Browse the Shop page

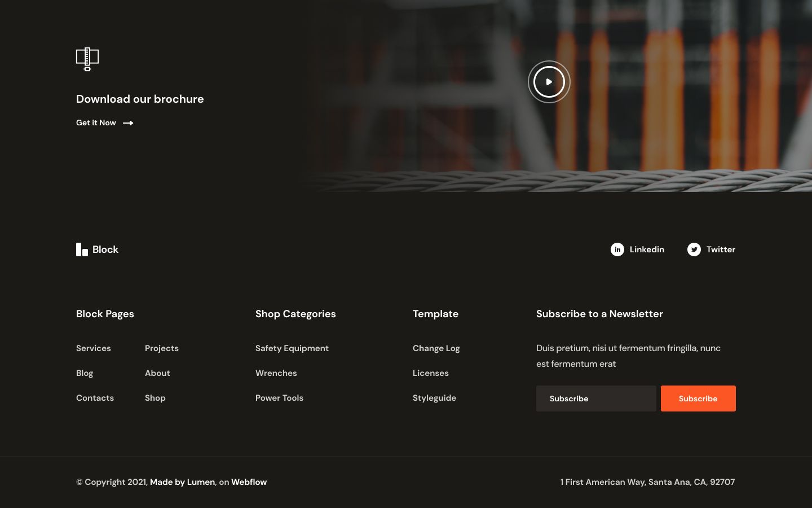[x=155, y=398]
